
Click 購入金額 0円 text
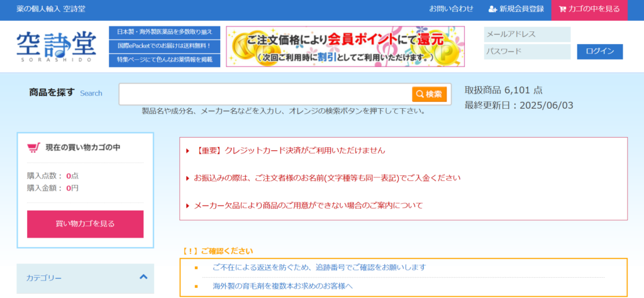coord(53,189)
